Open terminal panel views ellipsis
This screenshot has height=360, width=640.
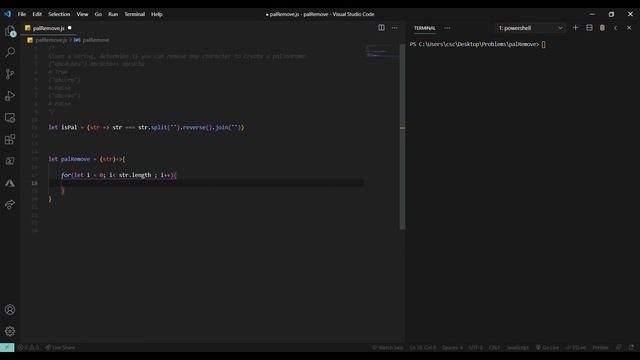click(447, 28)
